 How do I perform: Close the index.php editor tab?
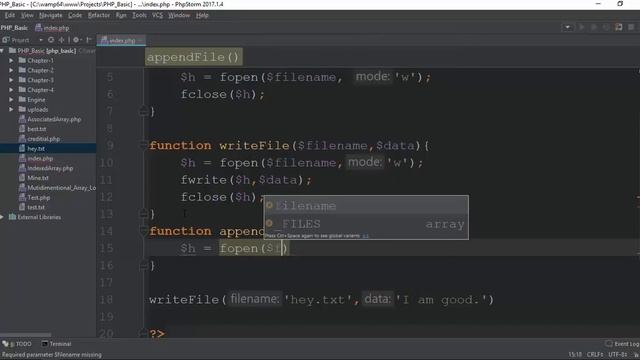click(141, 40)
